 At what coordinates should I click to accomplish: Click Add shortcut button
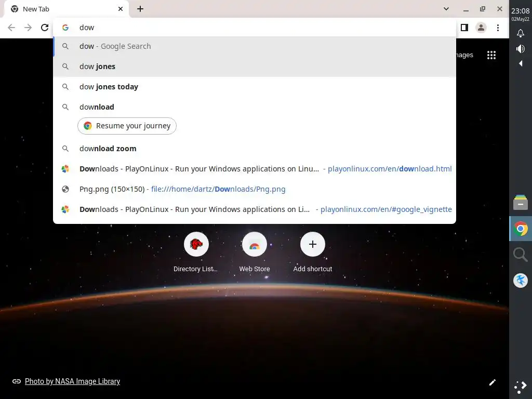(x=312, y=252)
